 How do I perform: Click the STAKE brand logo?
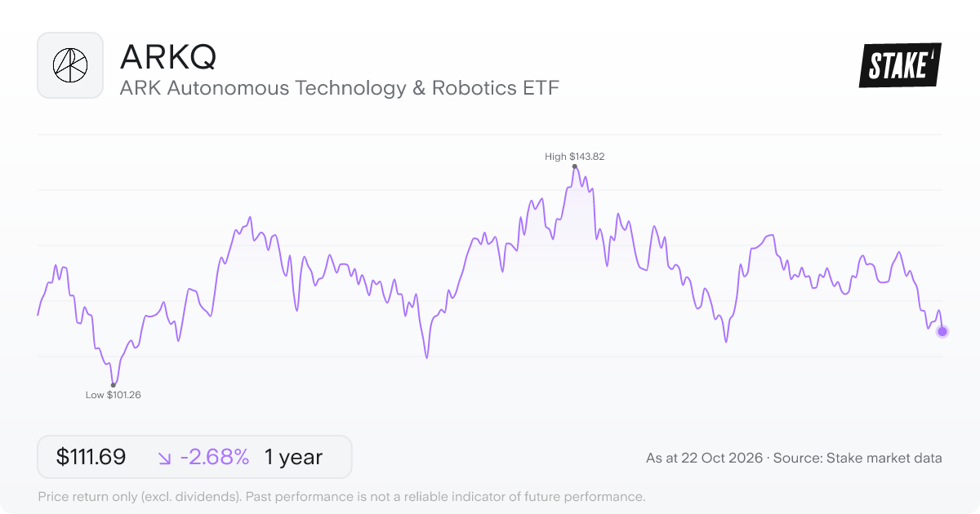900,65
